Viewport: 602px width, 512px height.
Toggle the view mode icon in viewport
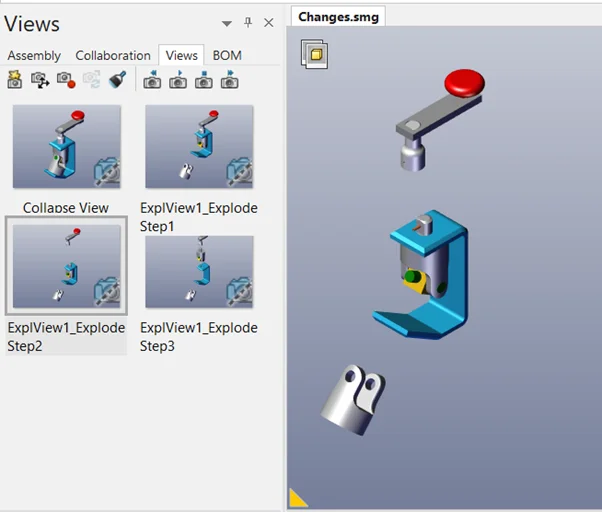coord(314,54)
